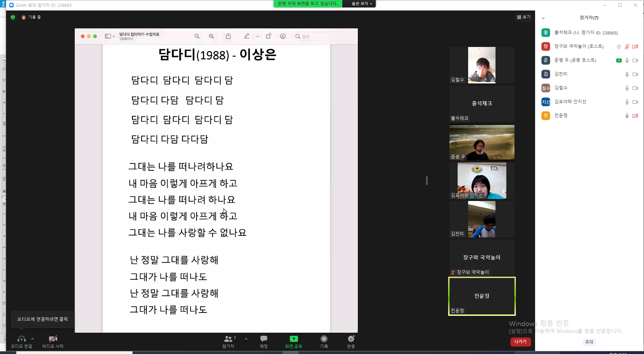Open the chat (채팅) button
The width and height of the screenshot is (644, 354).
pyautogui.click(x=264, y=342)
